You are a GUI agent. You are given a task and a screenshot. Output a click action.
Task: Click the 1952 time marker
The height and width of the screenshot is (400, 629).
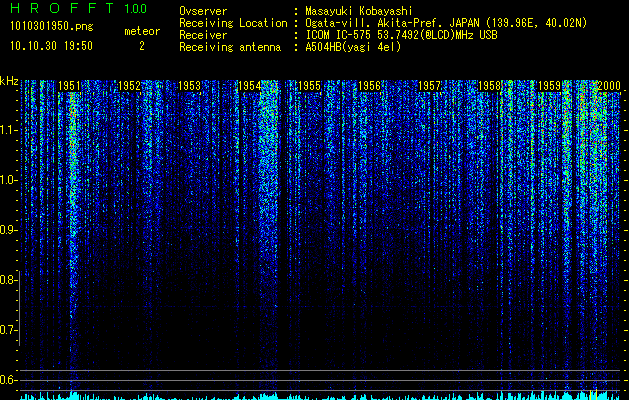click(x=129, y=86)
